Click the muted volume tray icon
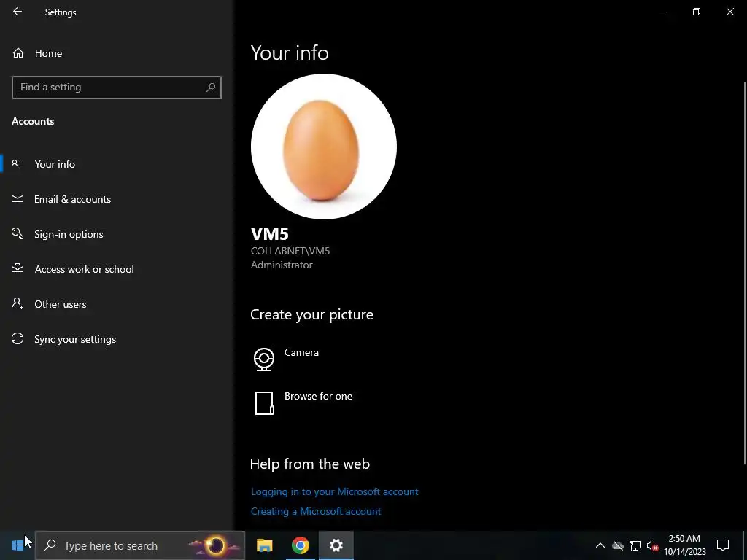The image size is (747, 560). [x=652, y=545]
